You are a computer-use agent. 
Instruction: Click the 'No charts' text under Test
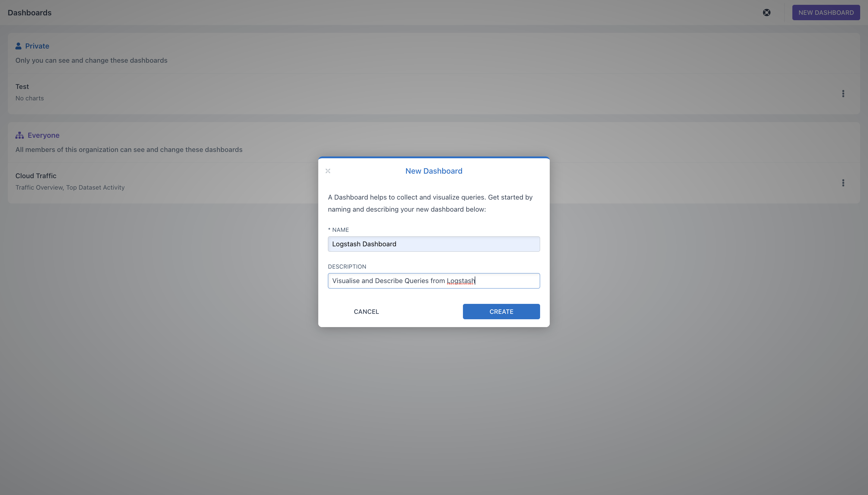coord(30,98)
